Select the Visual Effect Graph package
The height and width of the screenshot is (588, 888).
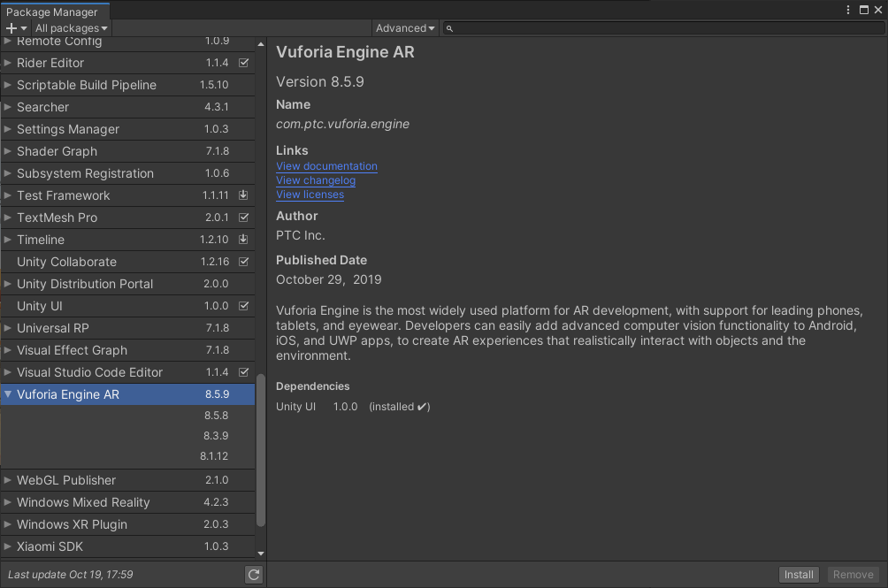tap(128, 350)
